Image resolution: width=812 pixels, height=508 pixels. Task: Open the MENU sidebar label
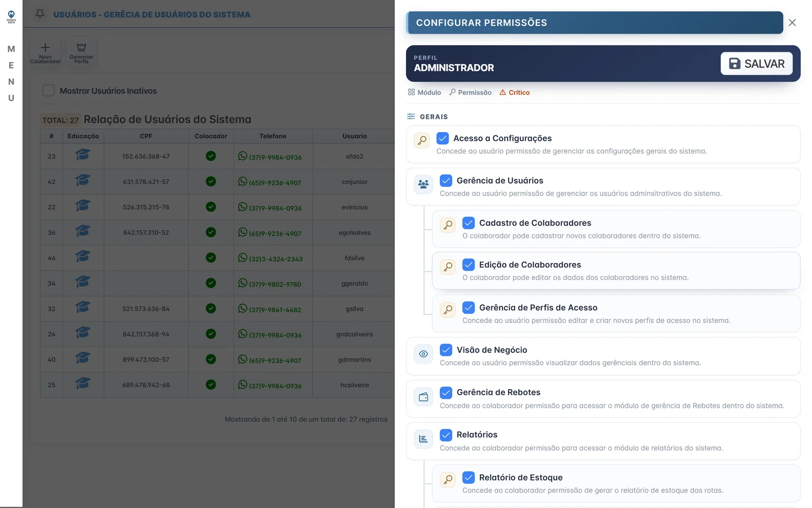tap(11, 74)
